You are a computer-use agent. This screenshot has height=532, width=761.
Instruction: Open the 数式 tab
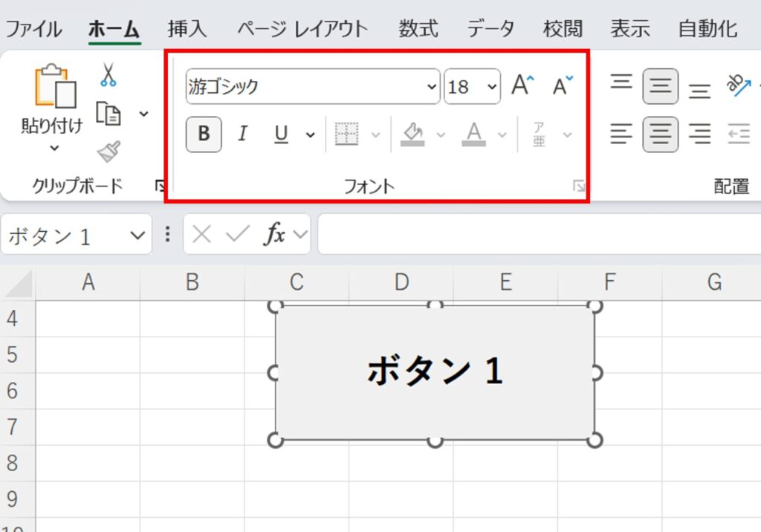418,29
